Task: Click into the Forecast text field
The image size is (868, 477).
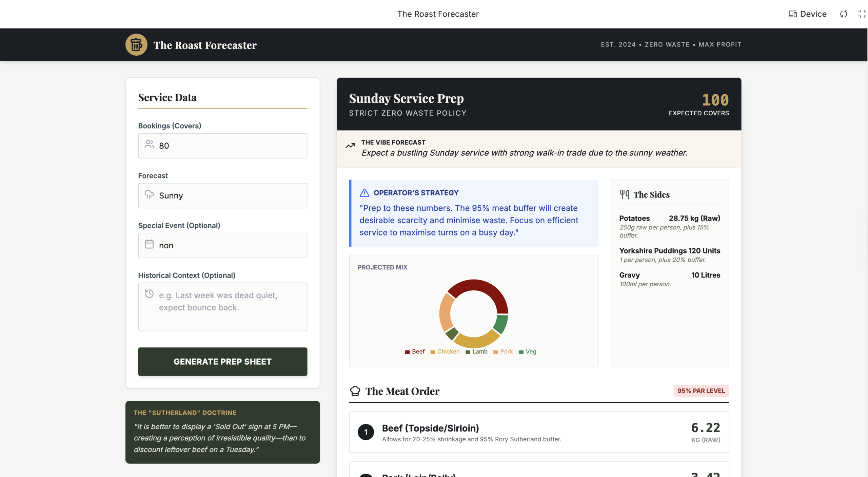Action: pos(231,196)
